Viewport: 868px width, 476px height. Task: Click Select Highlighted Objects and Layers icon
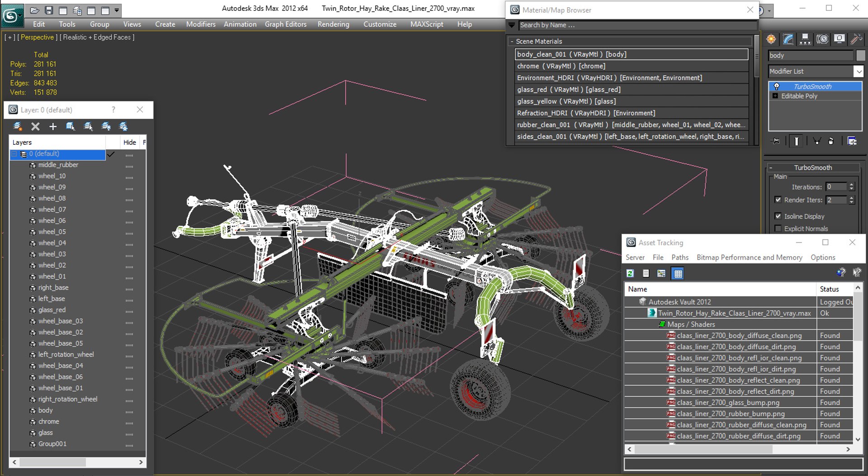(x=71, y=127)
